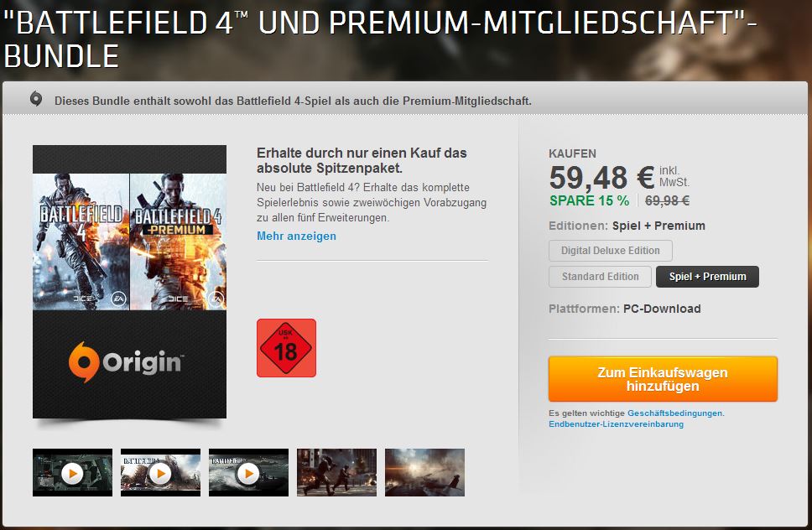812x530 pixels.
Task: Click the 59,48 € price label
Action: pyautogui.click(x=601, y=178)
